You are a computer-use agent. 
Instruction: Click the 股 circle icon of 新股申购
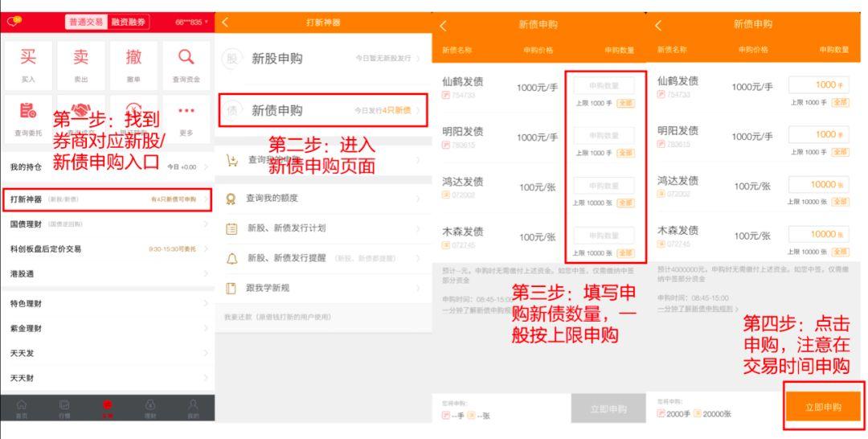[232, 58]
